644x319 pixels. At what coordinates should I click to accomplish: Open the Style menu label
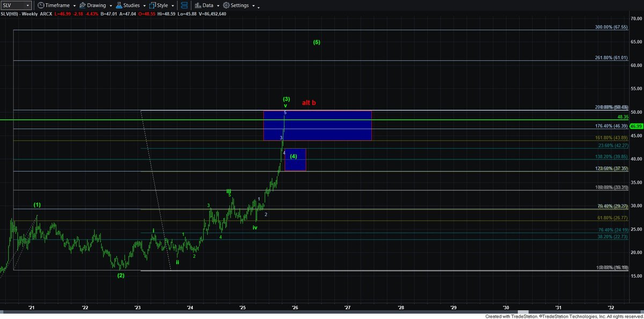[163, 5]
